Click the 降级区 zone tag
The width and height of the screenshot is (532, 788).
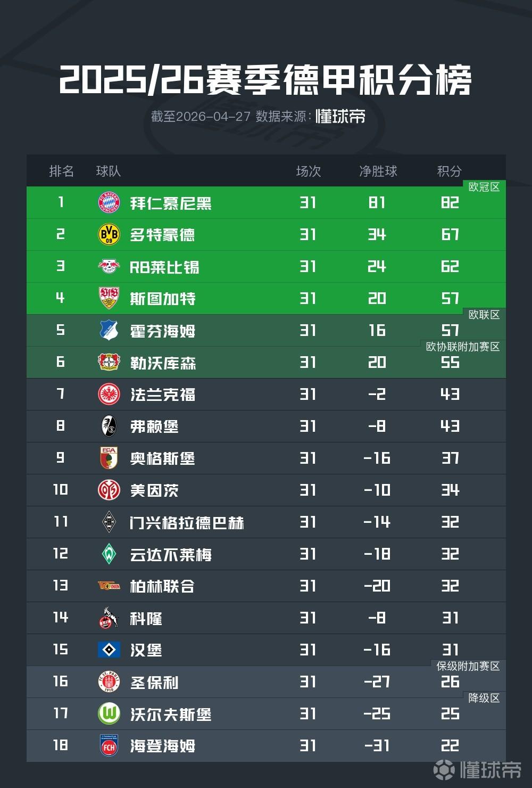click(484, 698)
